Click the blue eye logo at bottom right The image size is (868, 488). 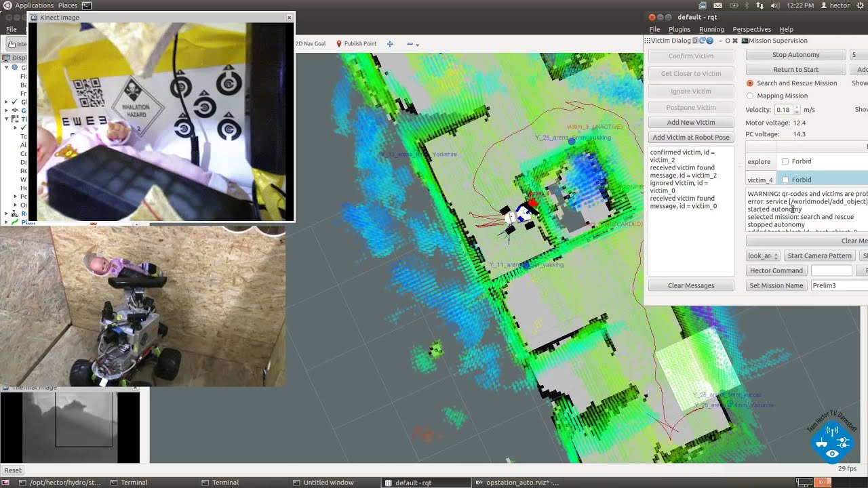pos(832,443)
